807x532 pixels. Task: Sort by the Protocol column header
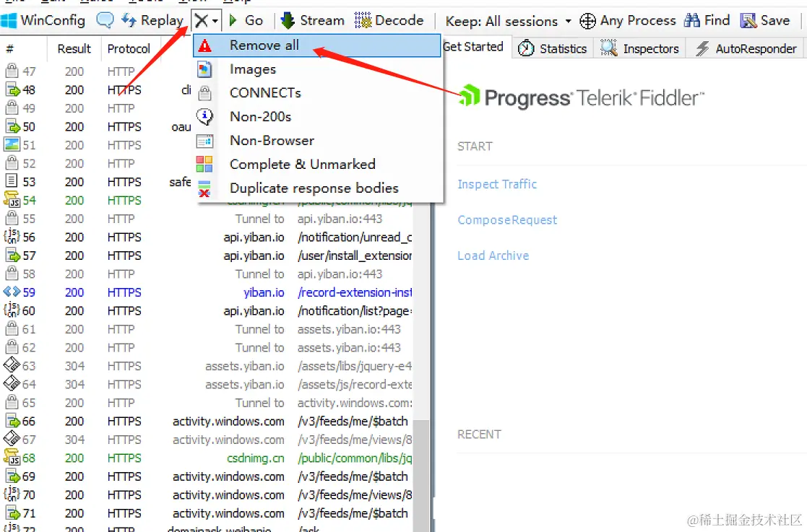tap(129, 49)
